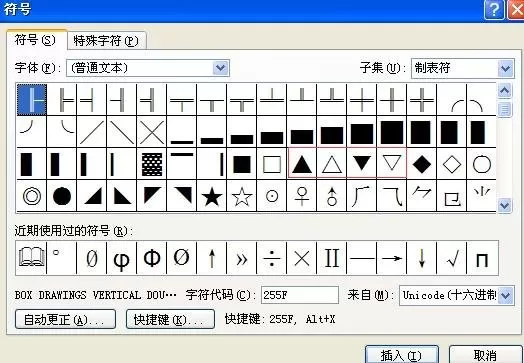The height and width of the screenshot is (363, 524).
Task: Select the lower right black triangle symbol
Action: click(92, 196)
